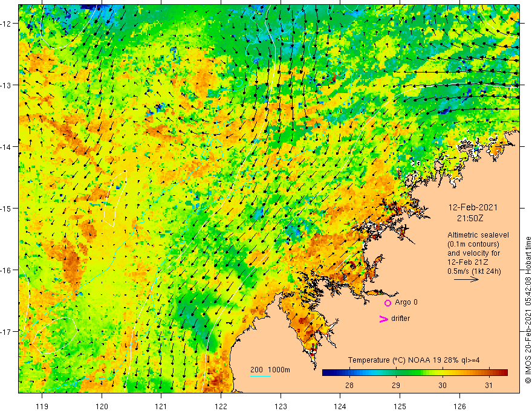Click the magenta Argo circle legend icon
The height and width of the screenshot is (411, 532).
pyautogui.click(x=388, y=303)
